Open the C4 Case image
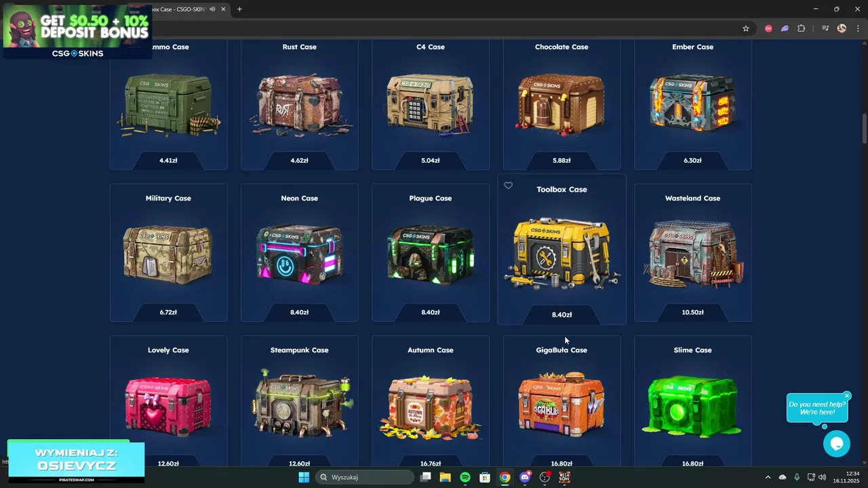 pyautogui.click(x=431, y=104)
